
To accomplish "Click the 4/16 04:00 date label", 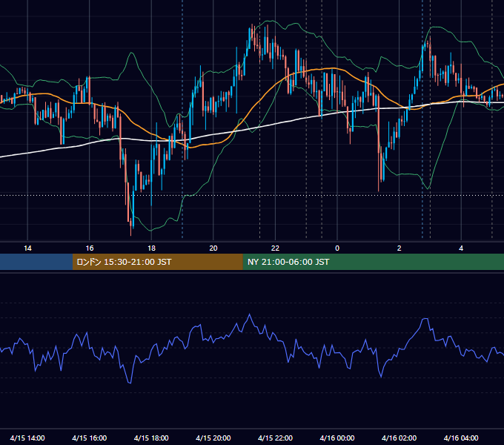I will click(461, 438).
